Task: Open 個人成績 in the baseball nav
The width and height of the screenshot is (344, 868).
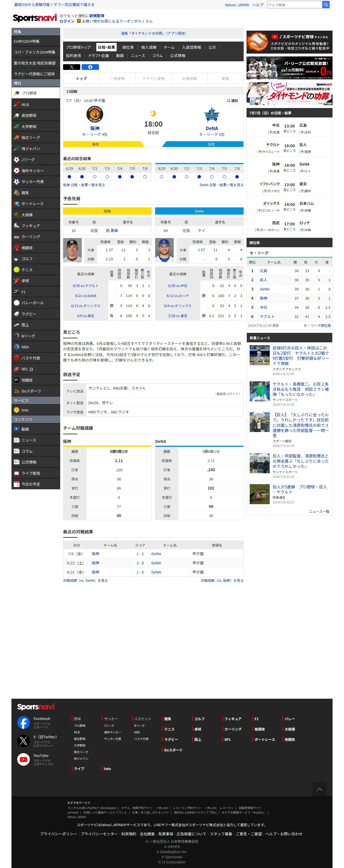Action: [148, 48]
